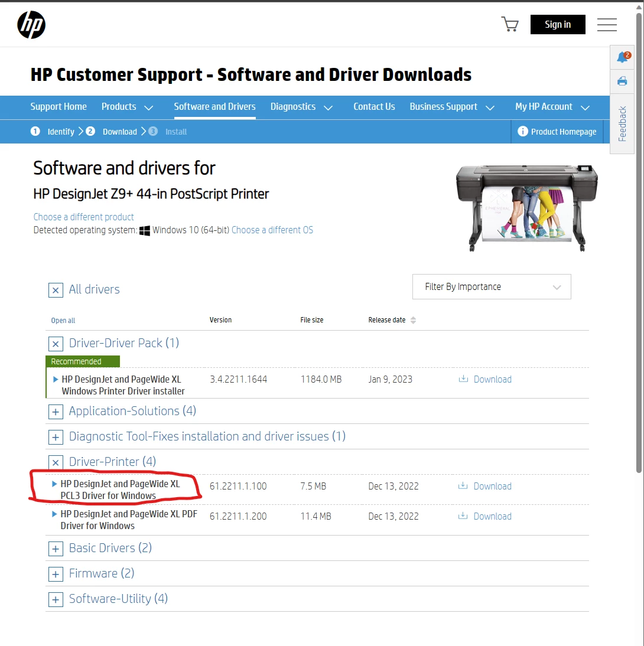Viewport: 644px width, 646px height.
Task: Click Open all
Action: tap(63, 320)
